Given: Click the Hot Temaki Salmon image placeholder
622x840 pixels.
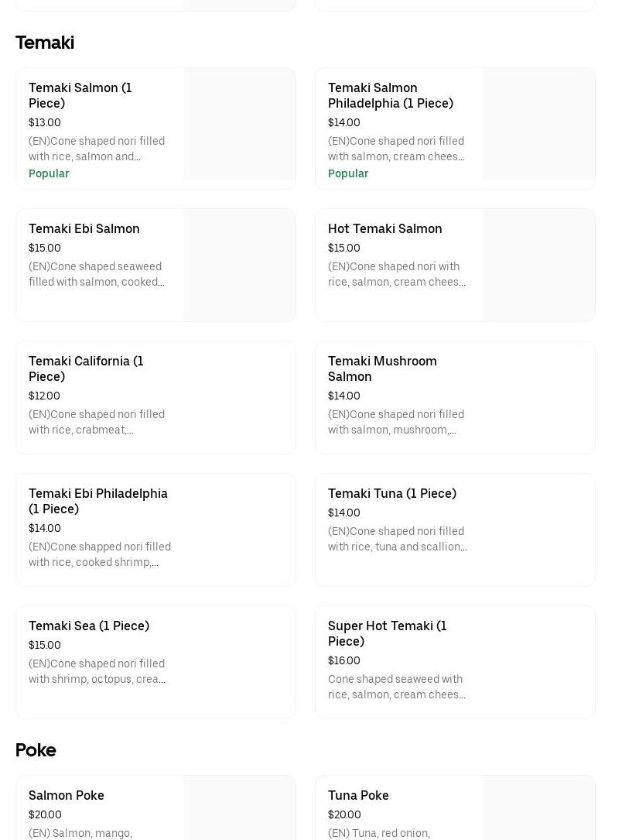Looking at the screenshot, I should point(538,265).
